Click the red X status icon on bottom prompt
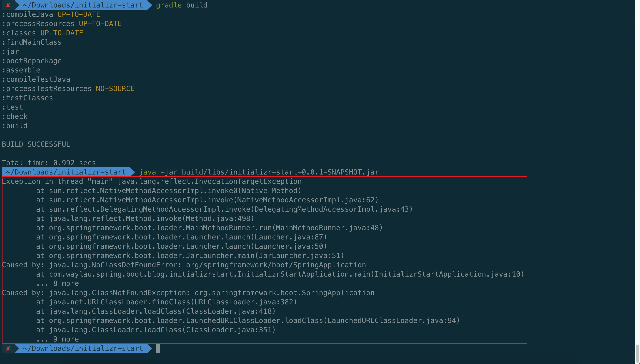The image size is (640, 364). click(8, 348)
